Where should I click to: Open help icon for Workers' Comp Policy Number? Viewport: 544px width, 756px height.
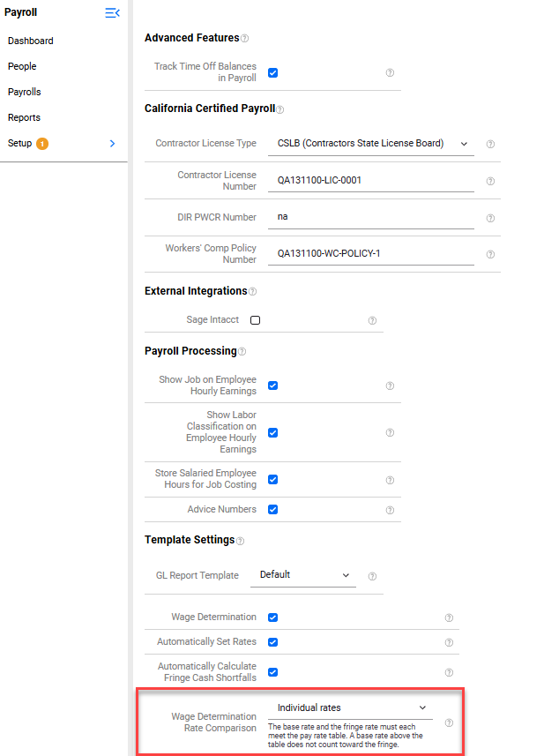(490, 255)
